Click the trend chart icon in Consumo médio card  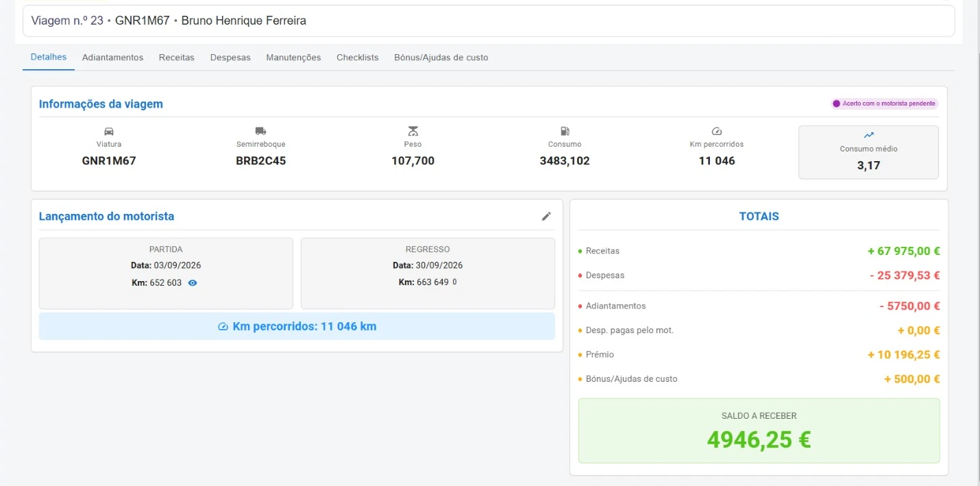pos(869,135)
